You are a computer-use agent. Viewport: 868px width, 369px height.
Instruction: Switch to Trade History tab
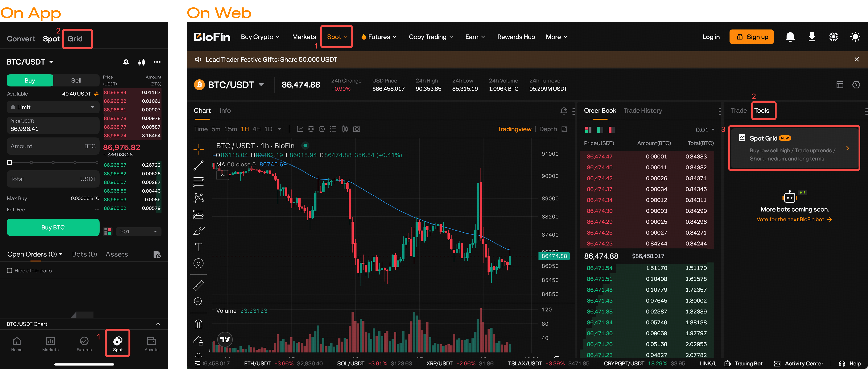[x=643, y=111]
